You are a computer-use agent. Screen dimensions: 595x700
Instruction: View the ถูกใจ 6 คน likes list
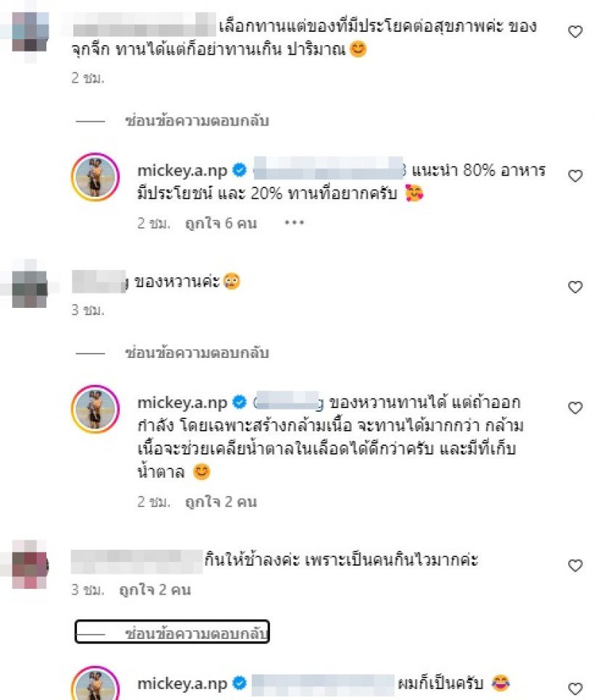click(221, 223)
